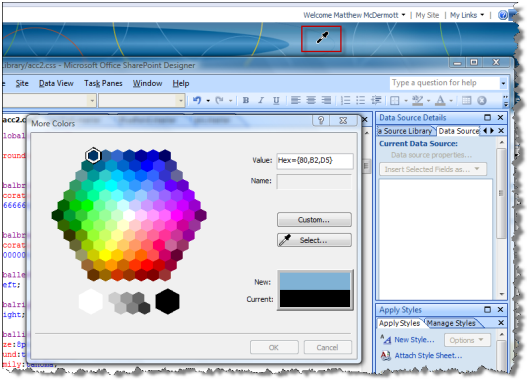Click the bulleted list icon
This screenshot has height=382, width=529.
click(x=360, y=100)
